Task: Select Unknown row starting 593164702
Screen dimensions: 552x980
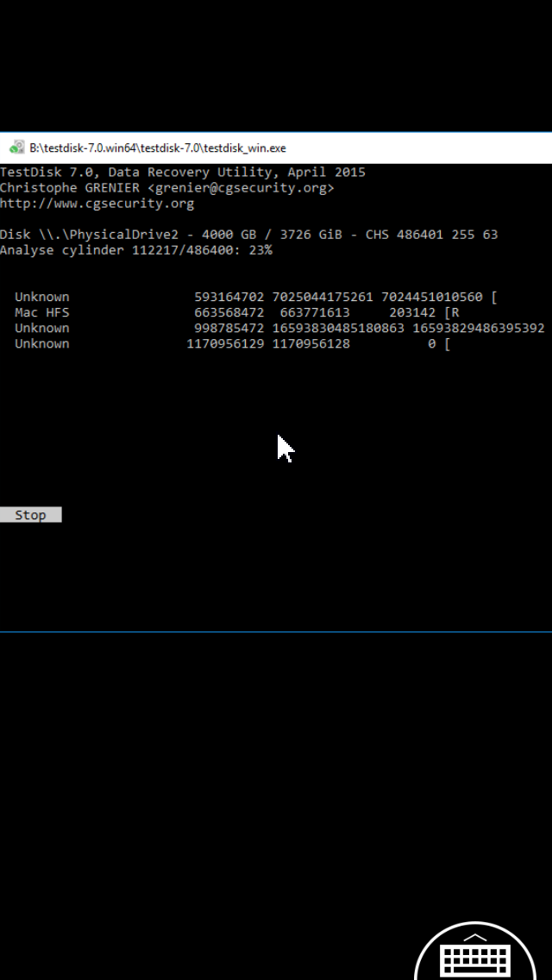Action: [x=255, y=297]
